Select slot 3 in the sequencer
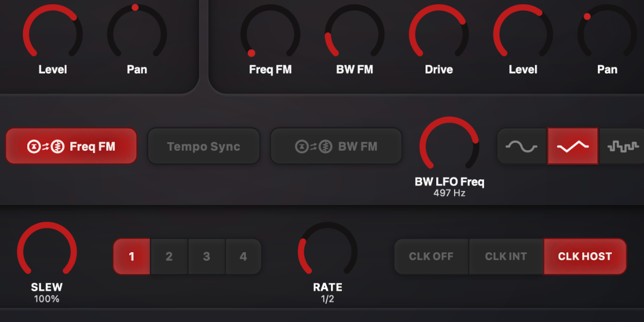The width and height of the screenshot is (644, 322). (x=206, y=257)
